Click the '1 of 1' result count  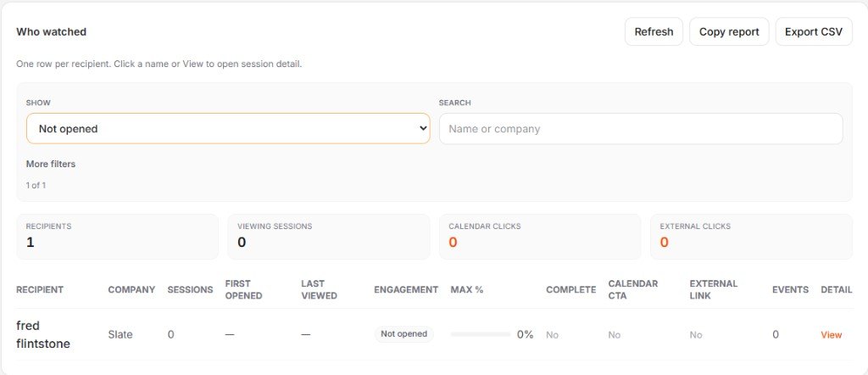pyautogui.click(x=36, y=186)
